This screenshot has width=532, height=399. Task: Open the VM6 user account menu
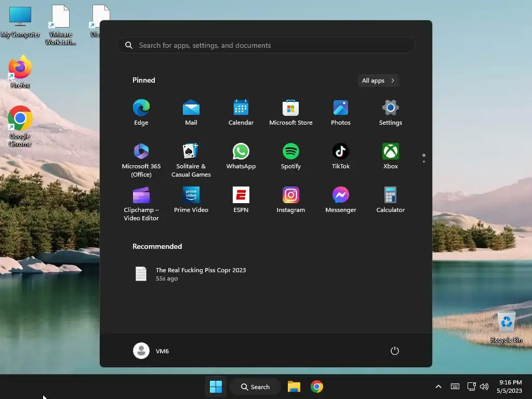(x=151, y=351)
